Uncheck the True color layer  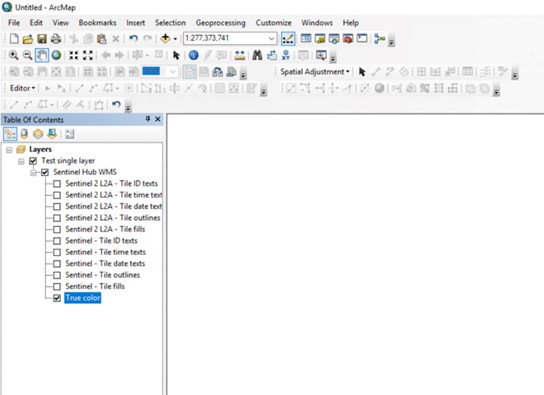[x=57, y=298]
